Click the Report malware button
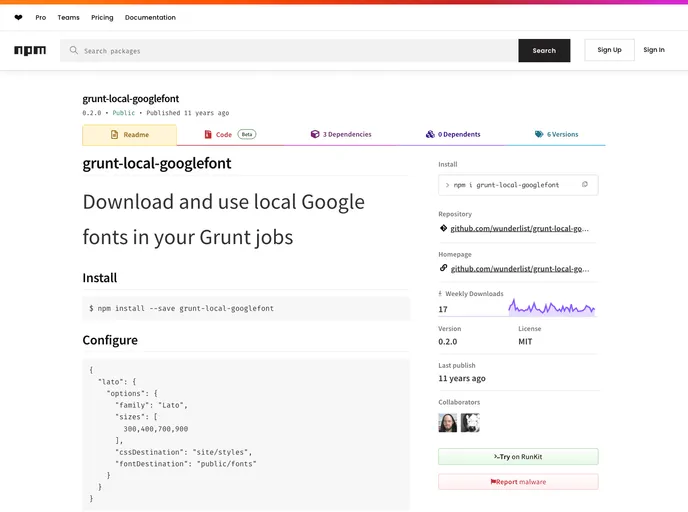 tap(518, 482)
